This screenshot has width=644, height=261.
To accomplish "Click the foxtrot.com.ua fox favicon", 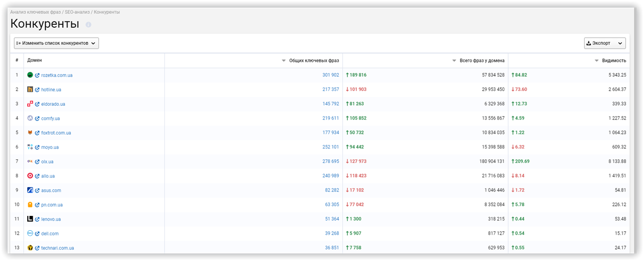I will pos(30,132).
